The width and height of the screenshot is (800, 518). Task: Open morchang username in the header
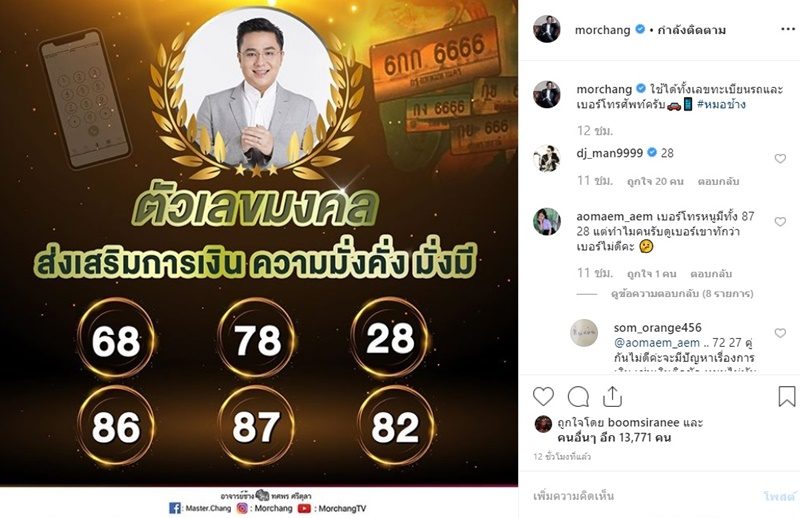(603, 30)
